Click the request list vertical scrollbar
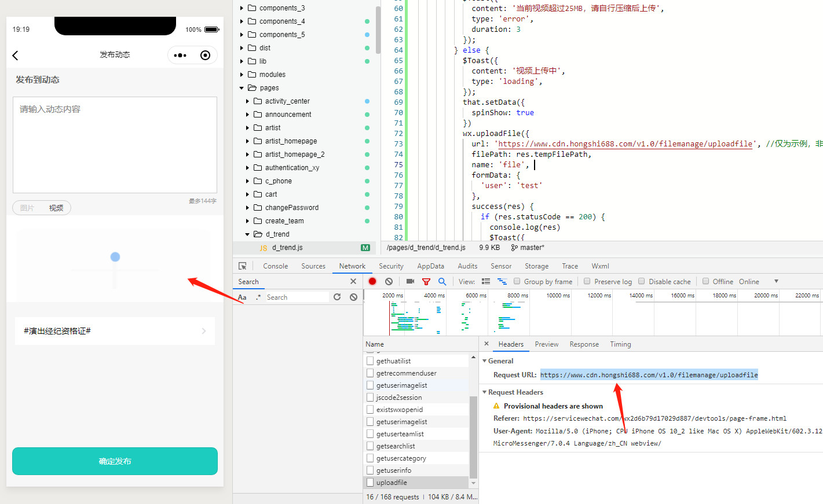This screenshot has width=823, height=504. [x=473, y=437]
